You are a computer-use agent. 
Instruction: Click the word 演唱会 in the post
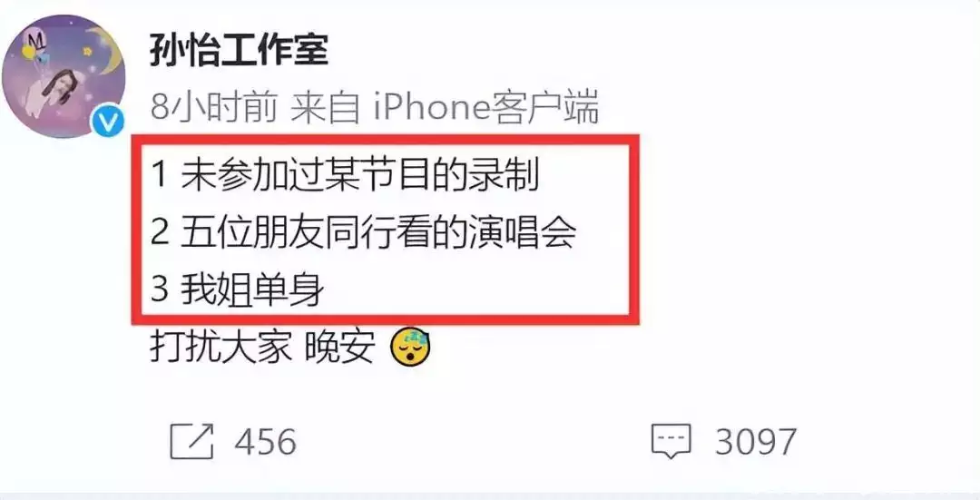coord(522,232)
